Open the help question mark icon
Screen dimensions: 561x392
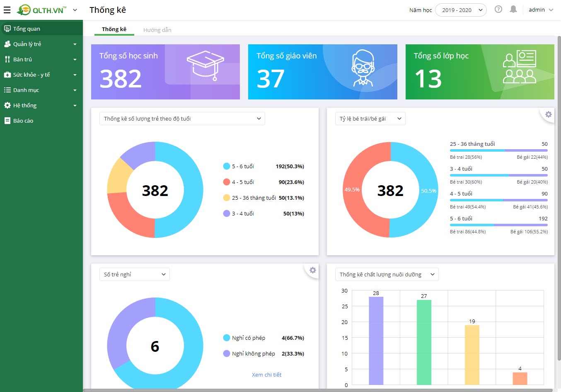coord(498,9)
